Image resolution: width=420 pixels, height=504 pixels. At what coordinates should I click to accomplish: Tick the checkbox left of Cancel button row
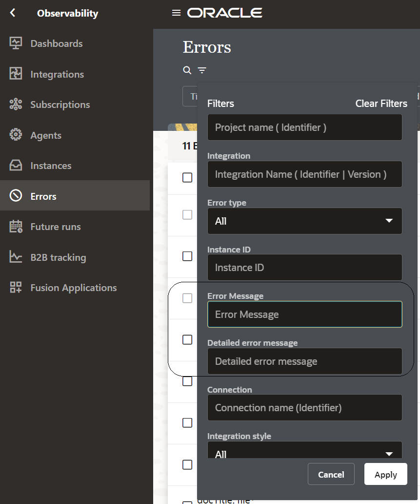[187, 464]
